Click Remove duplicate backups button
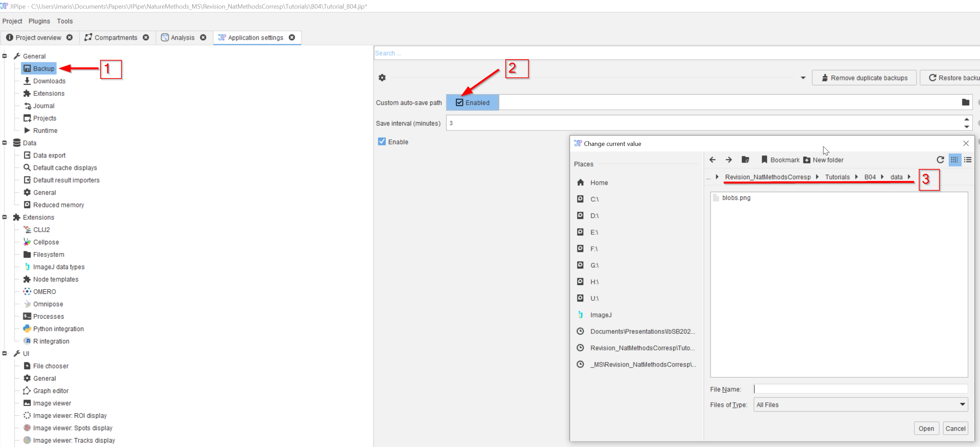The width and height of the screenshot is (980, 447). (x=864, y=78)
